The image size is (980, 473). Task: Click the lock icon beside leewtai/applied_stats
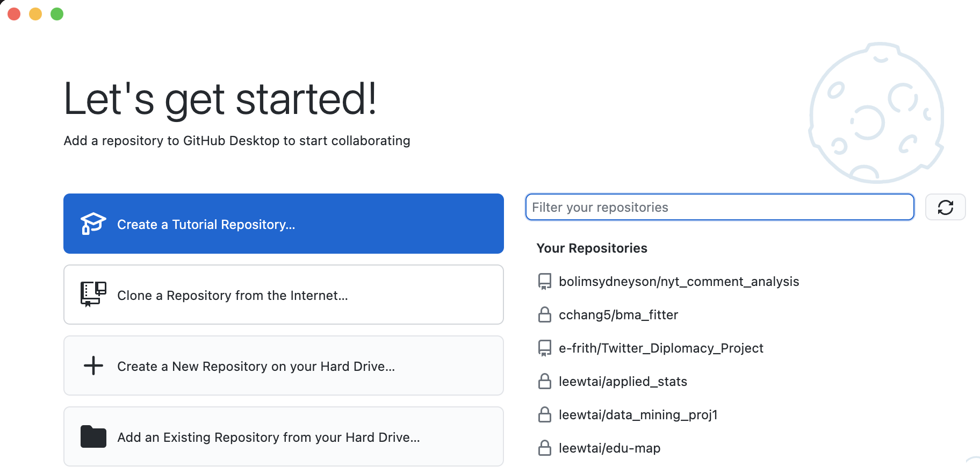pyautogui.click(x=545, y=381)
